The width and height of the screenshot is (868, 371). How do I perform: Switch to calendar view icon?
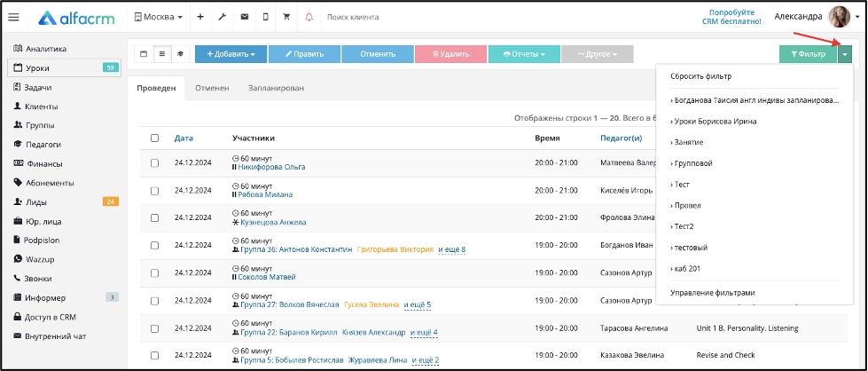pyautogui.click(x=144, y=54)
